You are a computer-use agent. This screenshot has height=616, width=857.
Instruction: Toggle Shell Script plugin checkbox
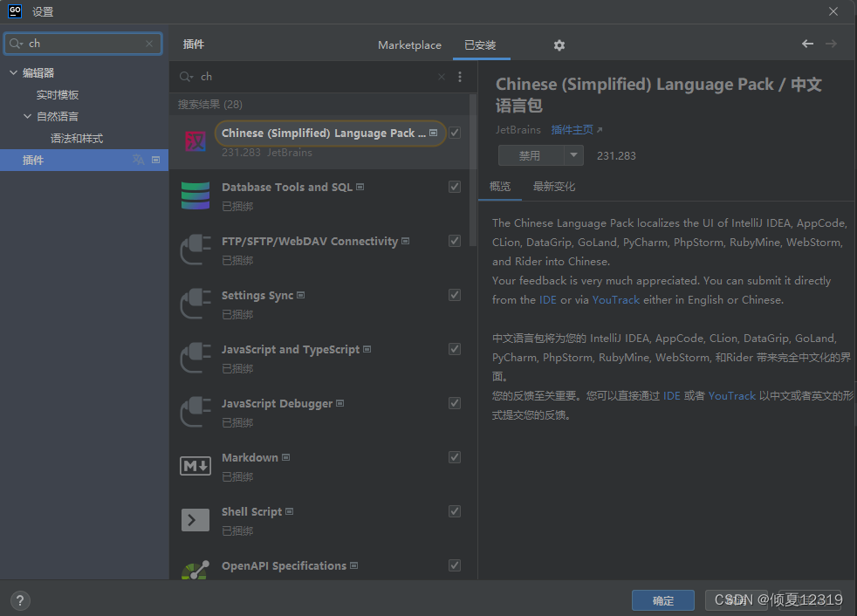[455, 511]
